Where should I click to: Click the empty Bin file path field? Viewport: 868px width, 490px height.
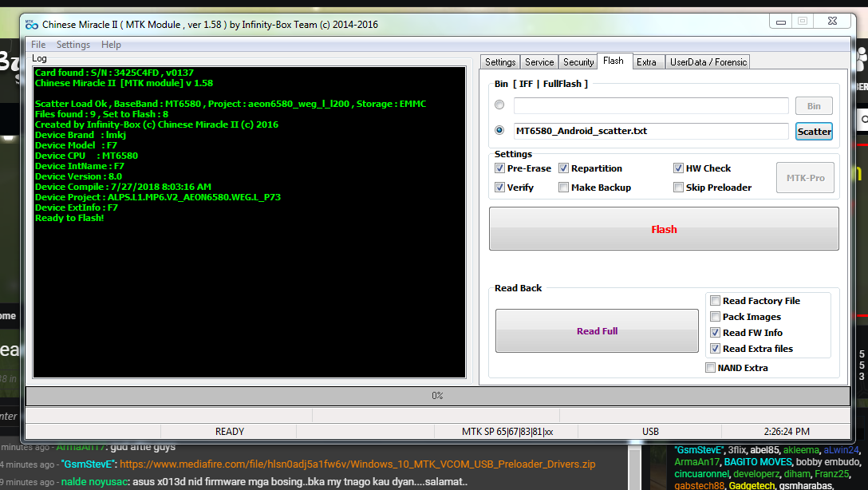[651, 105]
